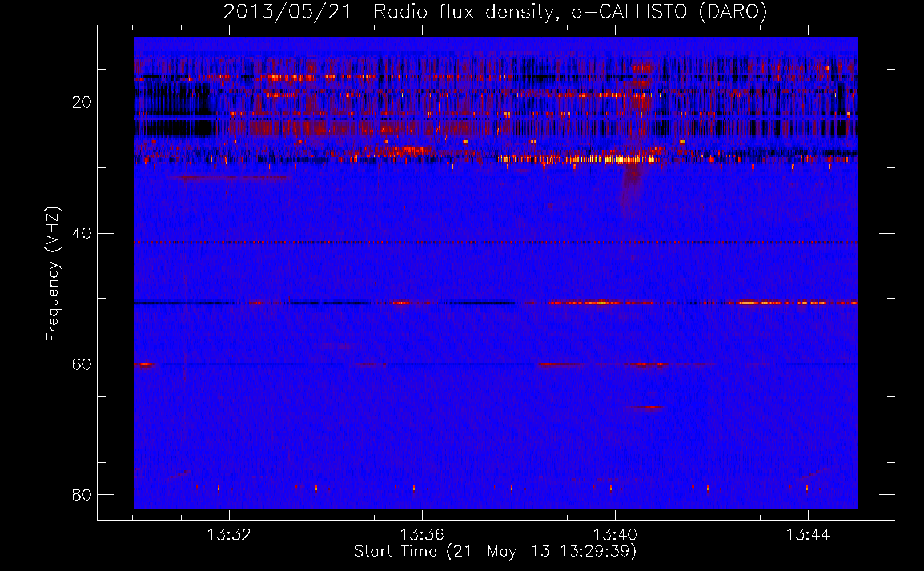Viewport: 924px width, 571px height.
Task: Click the frequency tick label "20"
Action: tap(82, 102)
